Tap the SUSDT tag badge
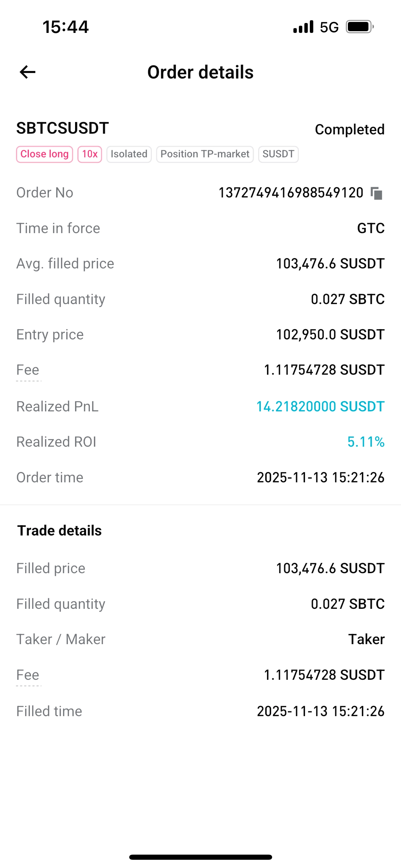Viewport: 401px width, 868px height. pos(278,154)
